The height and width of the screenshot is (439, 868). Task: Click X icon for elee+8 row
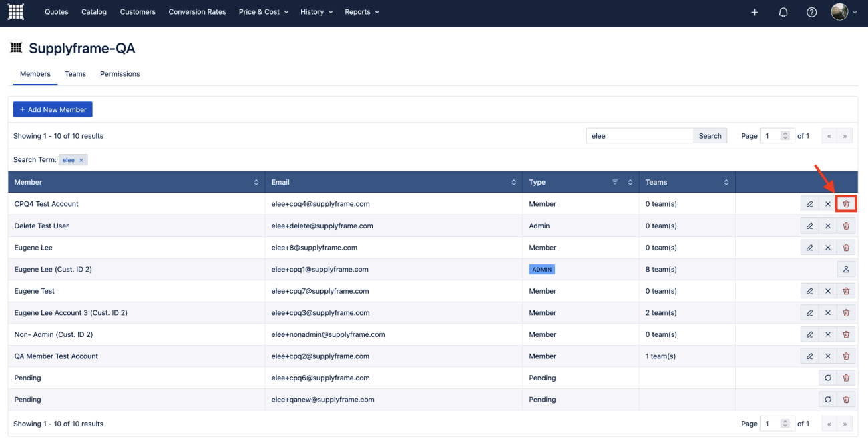[x=828, y=248]
